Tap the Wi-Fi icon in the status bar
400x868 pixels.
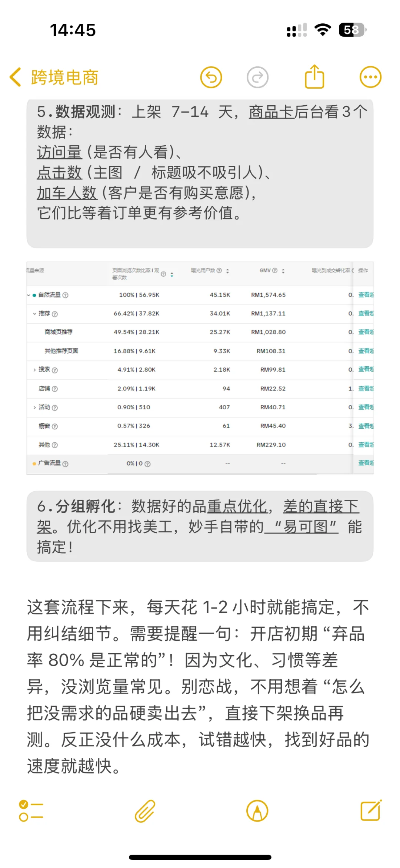point(323,30)
